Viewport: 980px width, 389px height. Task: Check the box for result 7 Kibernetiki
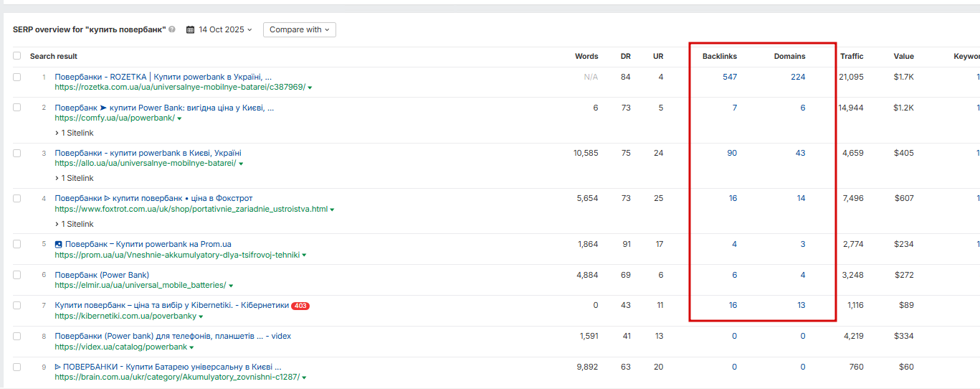[x=16, y=305]
